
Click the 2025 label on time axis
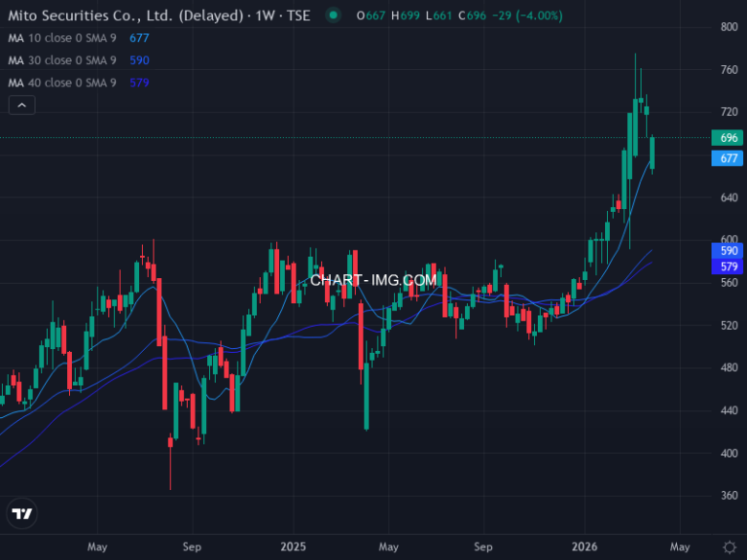pyautogui.click(x=293, y=546)
